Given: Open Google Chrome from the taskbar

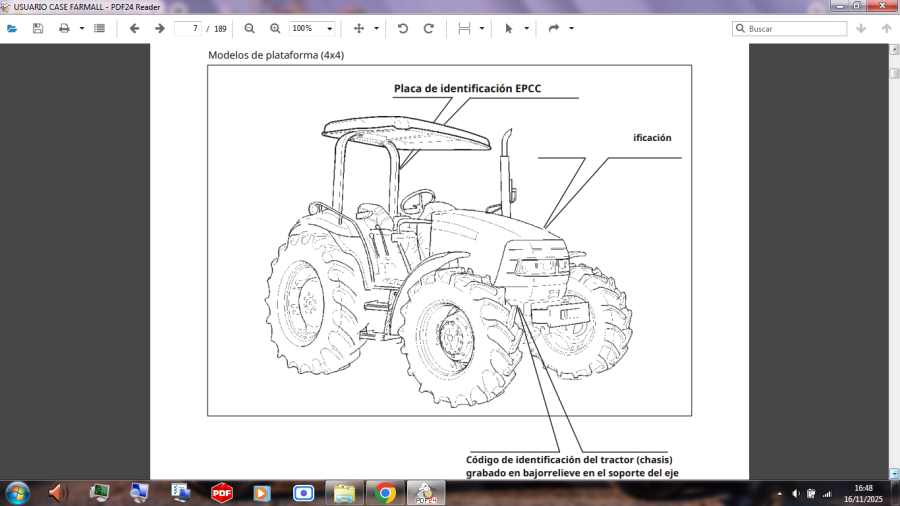Looking at the screenshot, I should [x=385, y=492].
